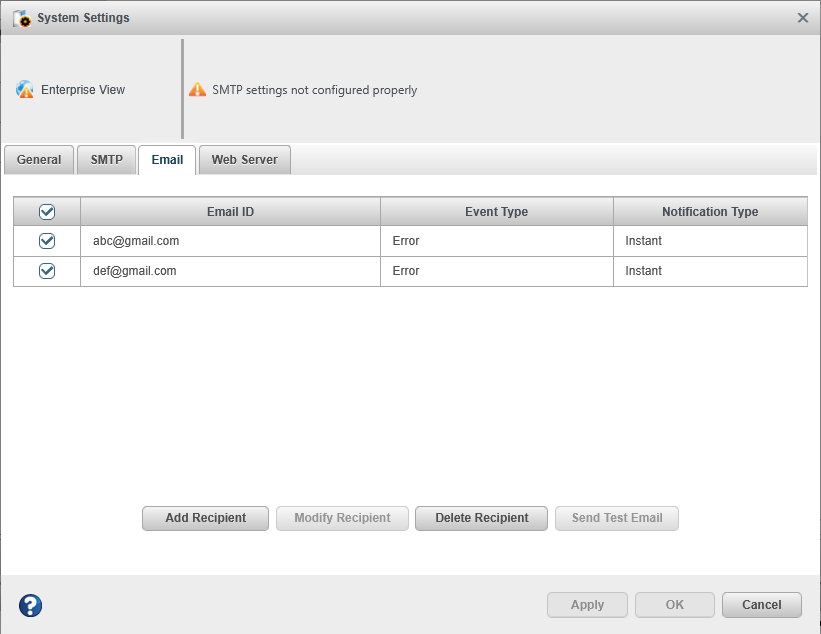Uncheck the abc@gmail.com recipient checkbox
The image size is (821, 634).
47,241
